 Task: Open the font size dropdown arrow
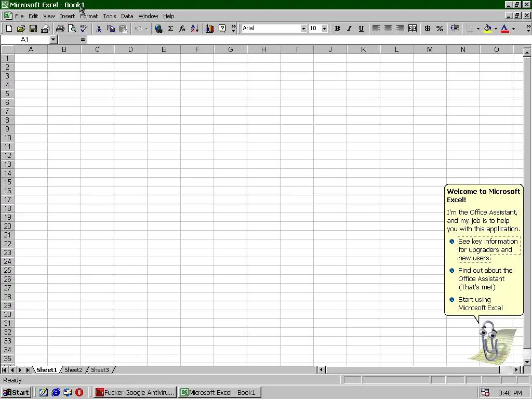(324, 29)
